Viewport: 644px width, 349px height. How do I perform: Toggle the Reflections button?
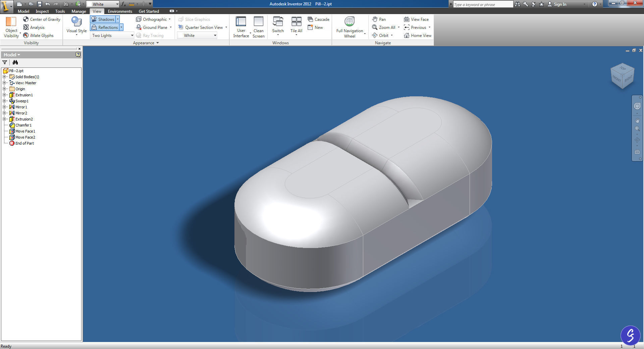[x=105, y=28]
